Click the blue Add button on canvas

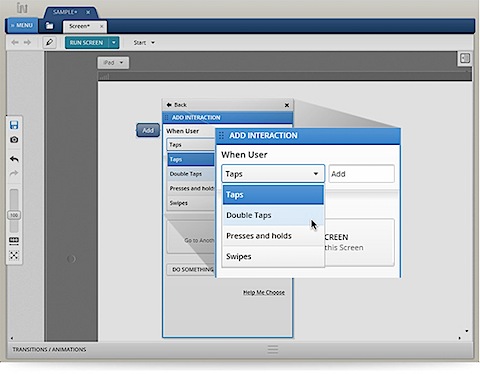(148, 130)
